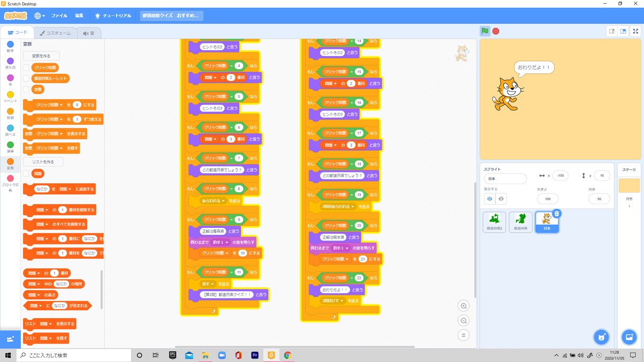Open the 調べる (Sensing) block category

coord(10,130)
